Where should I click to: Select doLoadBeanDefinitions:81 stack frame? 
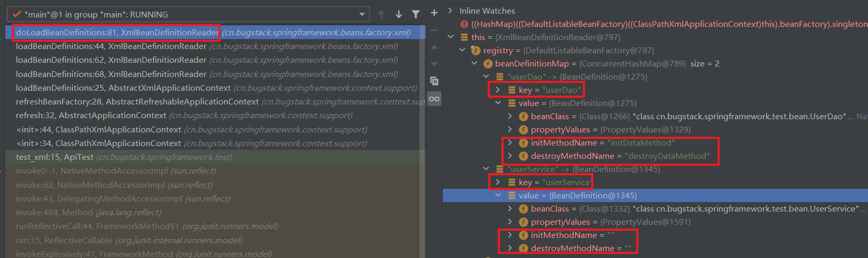click(117, 33)
